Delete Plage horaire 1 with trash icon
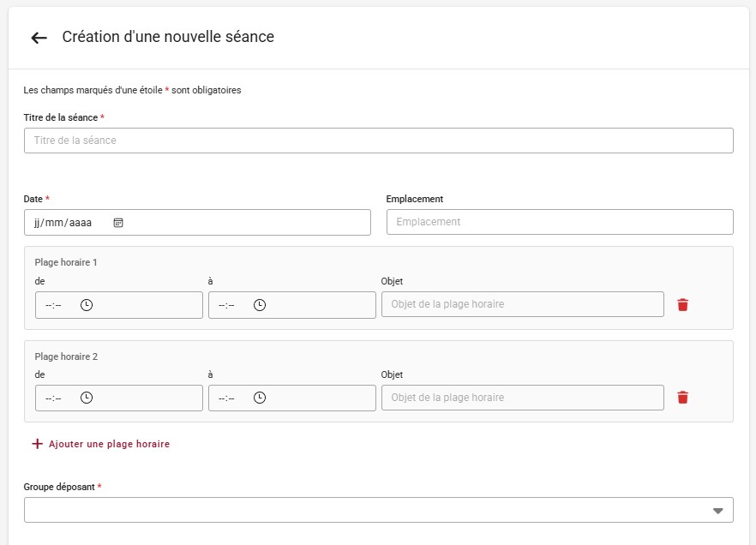756x545 pixels. pyautogui.click(x=682, y=305)
